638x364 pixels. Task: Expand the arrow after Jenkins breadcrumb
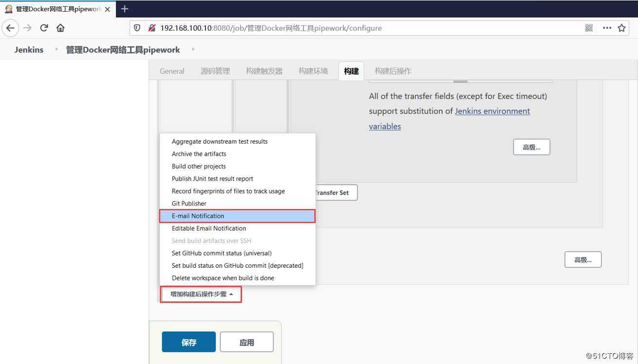point(56,49)
